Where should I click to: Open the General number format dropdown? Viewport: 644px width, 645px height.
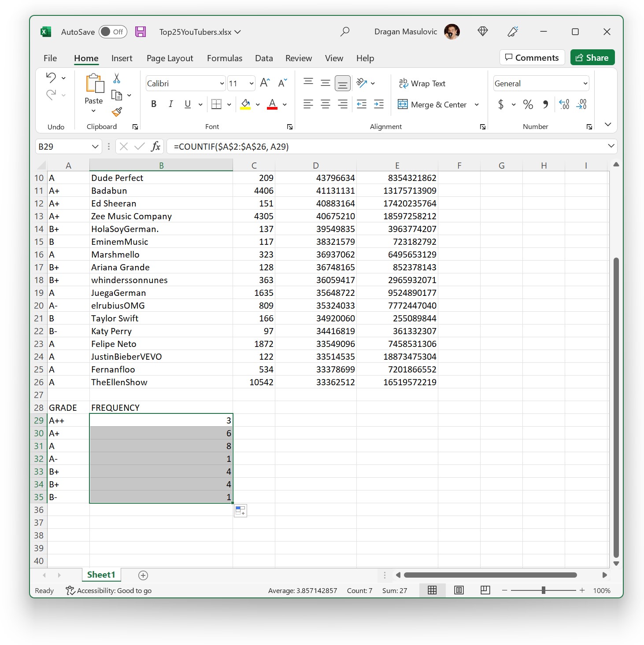pos(585,83)
